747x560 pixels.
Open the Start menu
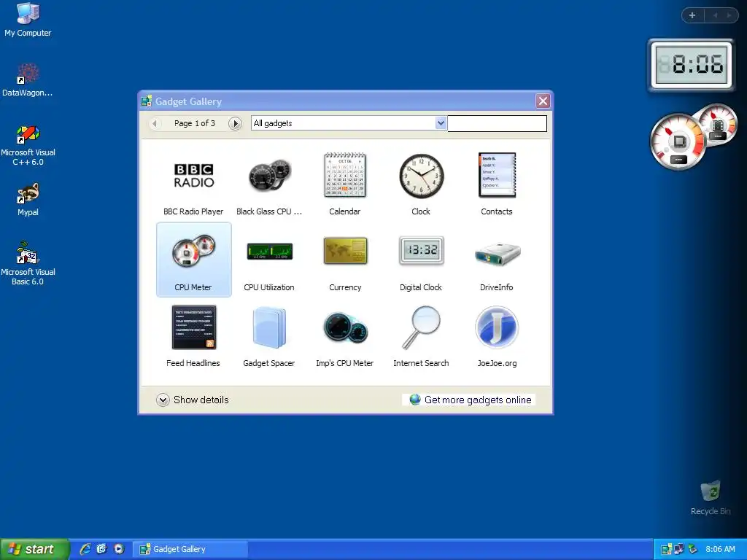pos(34,549)
